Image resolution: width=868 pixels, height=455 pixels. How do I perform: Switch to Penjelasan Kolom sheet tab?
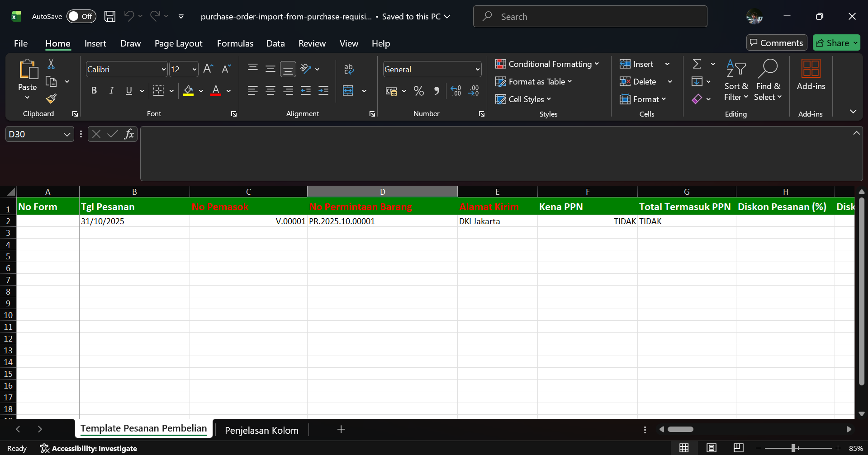coord(261,430)
